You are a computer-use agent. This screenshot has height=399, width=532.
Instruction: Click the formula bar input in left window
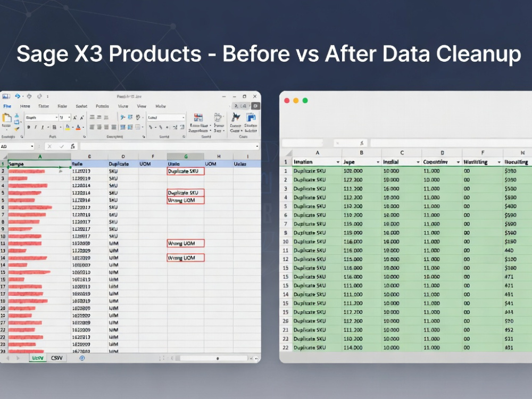click(x=169, y=146)
